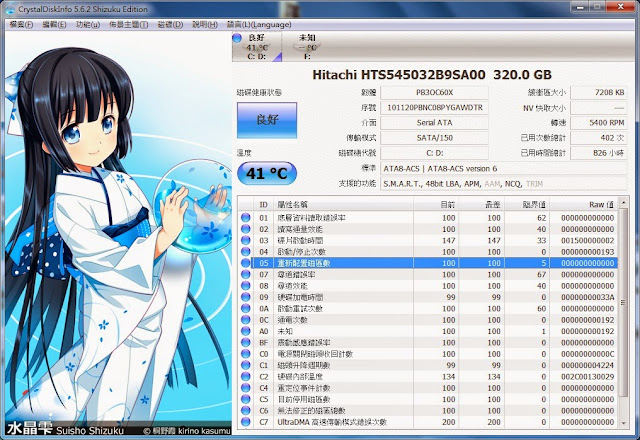
Task: Click status orb of attribute row C7
Action: (245, 422)
